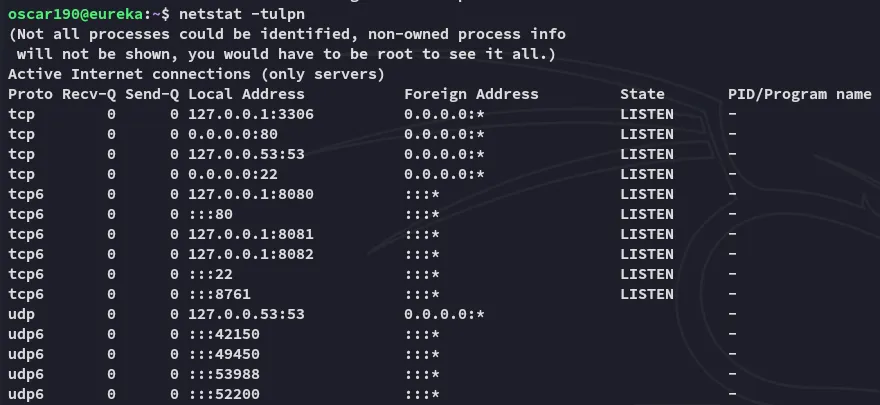
Task: Click the Local Address column header
Action: pos(246,94)
